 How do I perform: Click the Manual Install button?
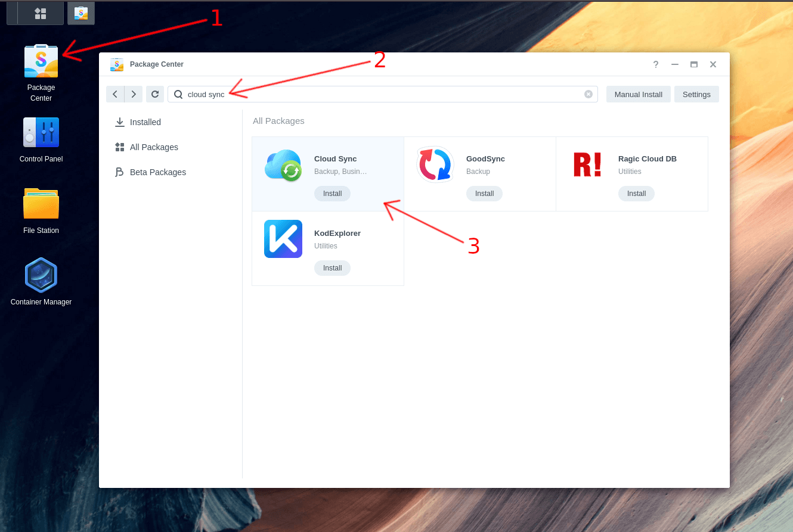point(638,94)
